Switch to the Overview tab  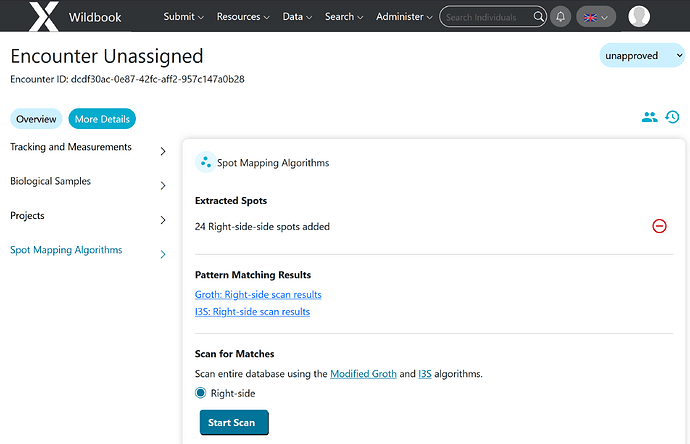[36, 119]
